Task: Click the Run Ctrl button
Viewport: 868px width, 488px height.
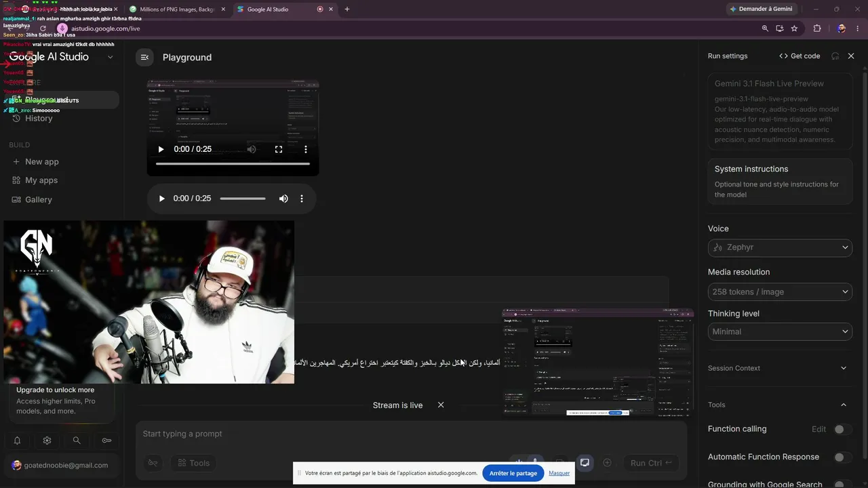Action: pyautogui.click(x=650, y=463)
